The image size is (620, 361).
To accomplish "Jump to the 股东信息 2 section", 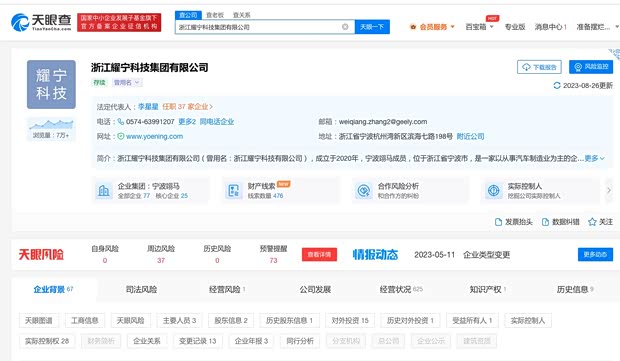I will click(x=231, y=320).
